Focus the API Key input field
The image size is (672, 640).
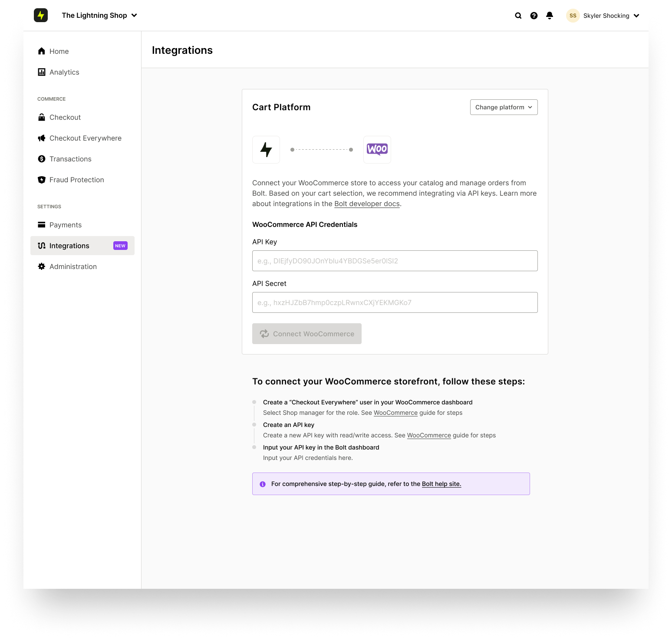click(395, 261)
